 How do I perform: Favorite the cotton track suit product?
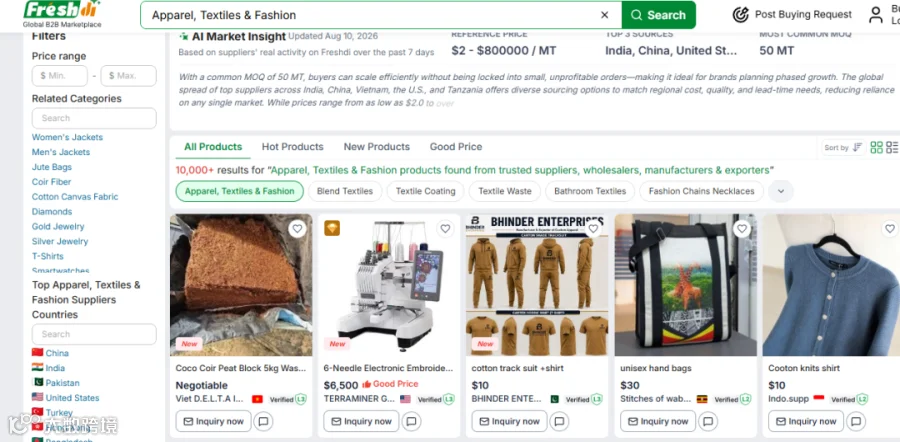tap(593, 229)
